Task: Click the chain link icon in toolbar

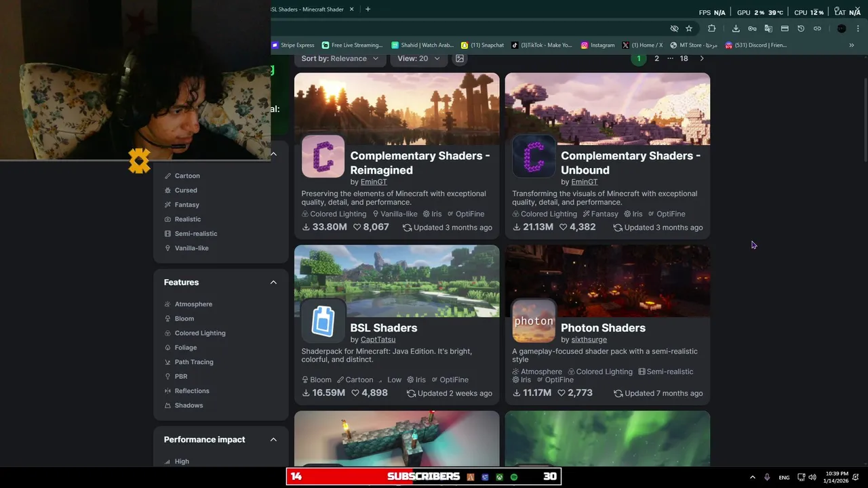Action: click(817, 28)
